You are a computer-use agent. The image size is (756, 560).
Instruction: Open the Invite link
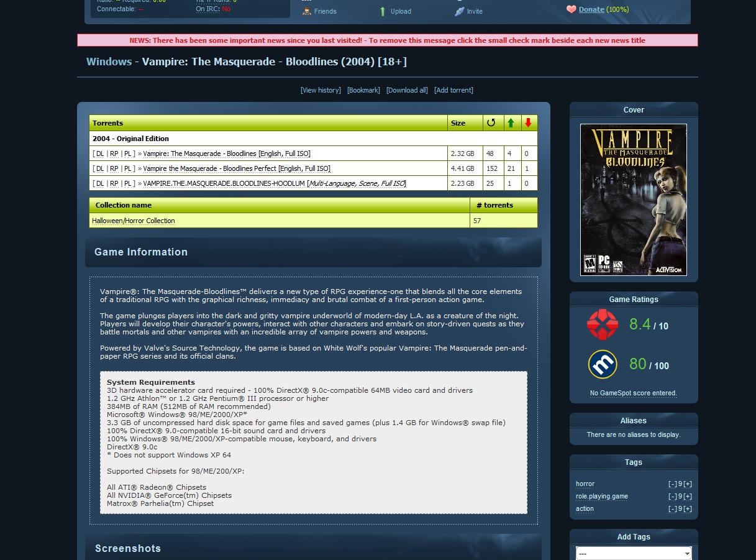475,11
